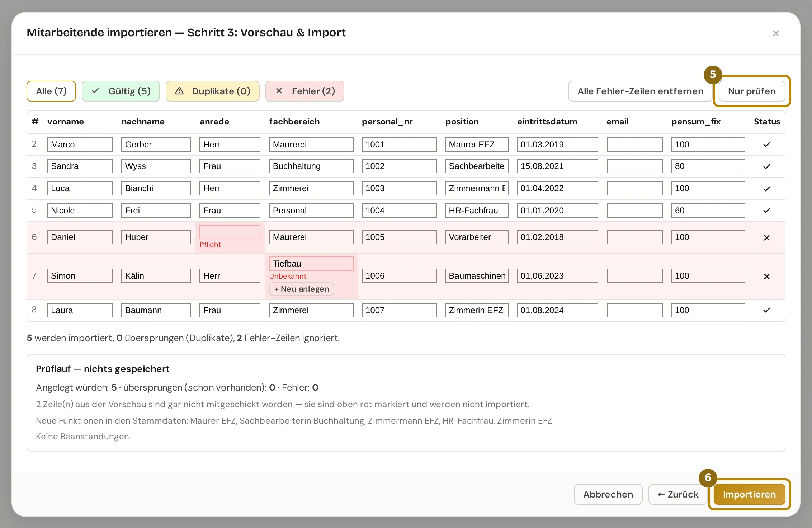Screen dimensions: 812x528
Task: Click the empty email field in Laura's row
Action: coord(634,310)
